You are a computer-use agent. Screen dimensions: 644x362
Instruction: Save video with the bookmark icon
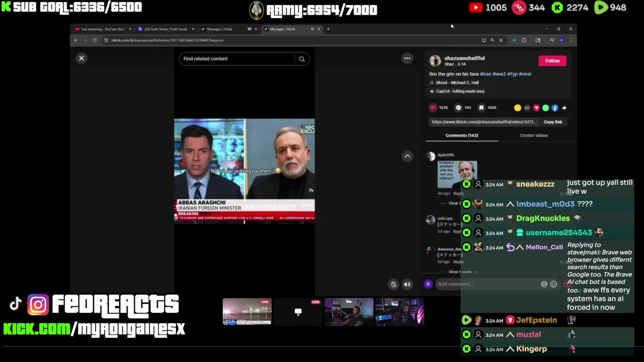pos(481,108)
